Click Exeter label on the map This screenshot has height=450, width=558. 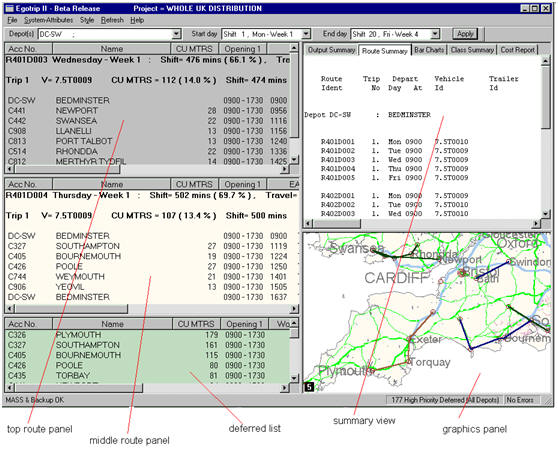pos(426,339)
